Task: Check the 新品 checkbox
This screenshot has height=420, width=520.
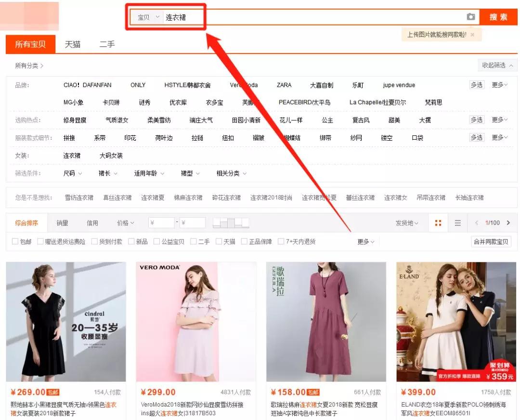Action: click(x=131, y=241)
